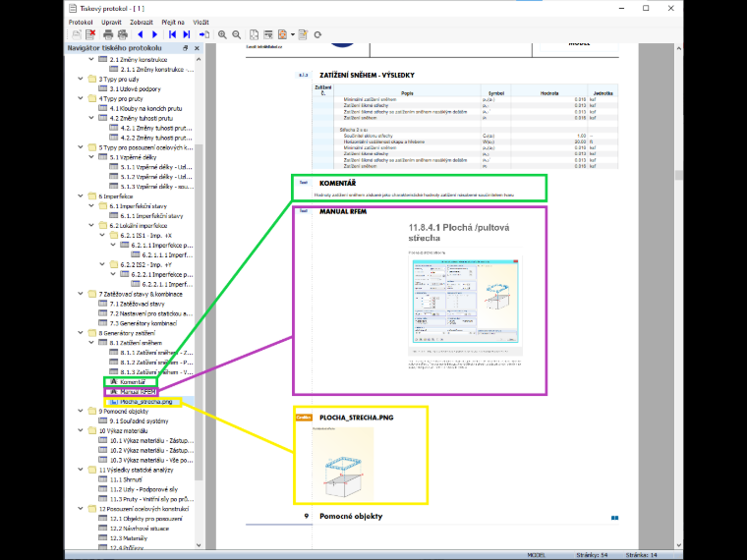
Task: Select 5.1 Vzpěrné délky item
Action: click(x=133, y=157)
